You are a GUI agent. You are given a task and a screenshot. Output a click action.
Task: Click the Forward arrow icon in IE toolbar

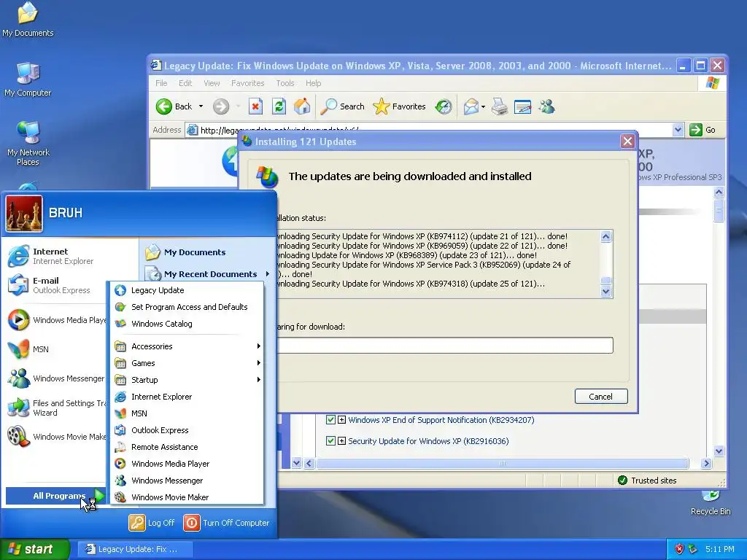pos(220,106)
